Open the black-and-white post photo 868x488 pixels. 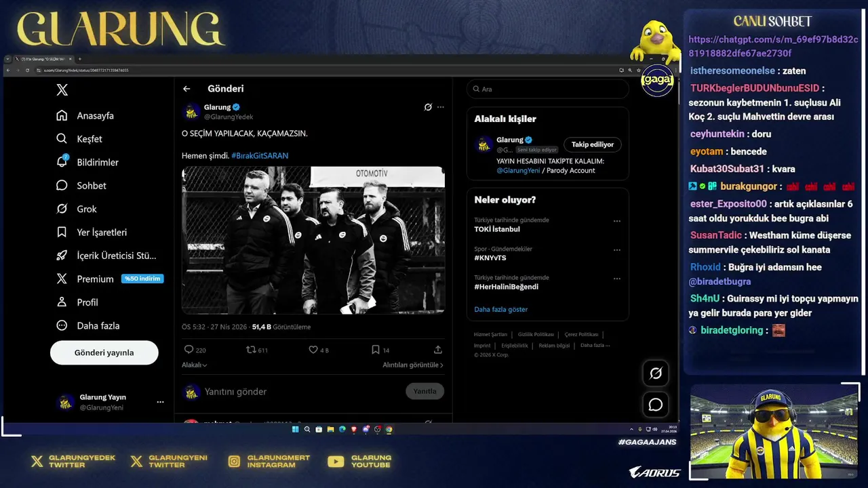(313, 240)
